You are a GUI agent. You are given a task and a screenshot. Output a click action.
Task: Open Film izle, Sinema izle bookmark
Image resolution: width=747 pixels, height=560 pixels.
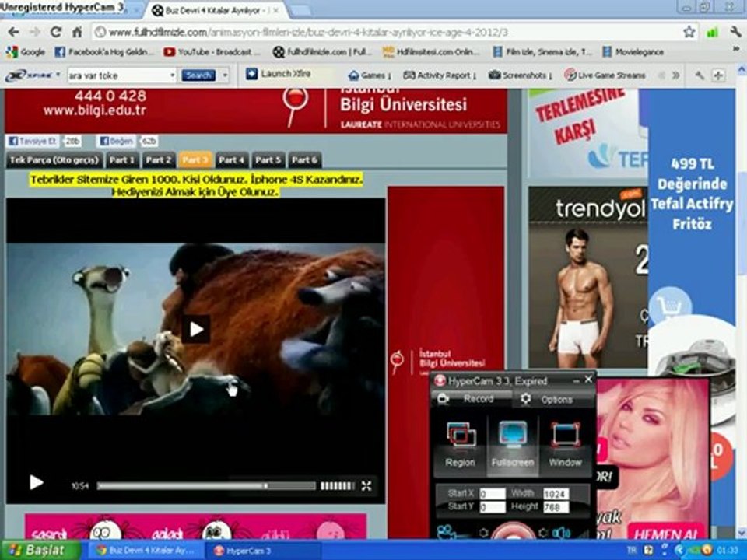coord(542,52)
